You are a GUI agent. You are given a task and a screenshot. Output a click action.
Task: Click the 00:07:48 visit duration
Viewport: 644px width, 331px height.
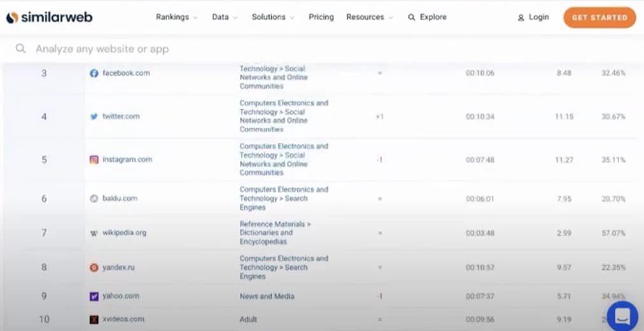[x=480, y=160]
